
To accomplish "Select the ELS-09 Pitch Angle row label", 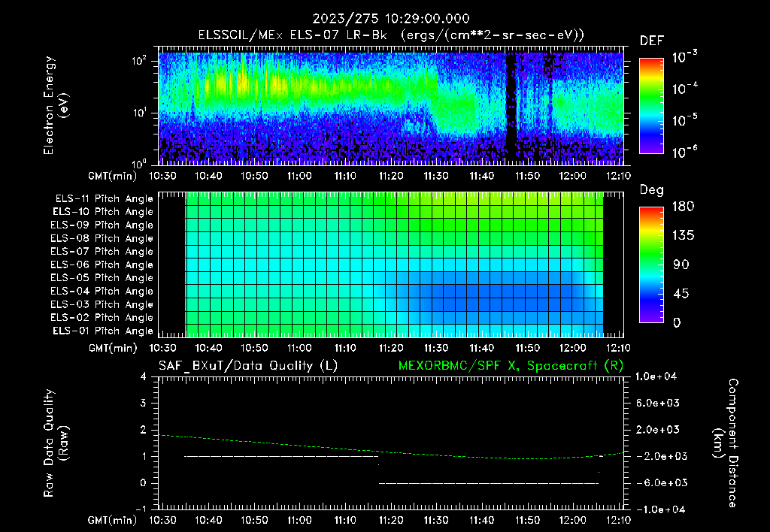I will click(102, 225).
